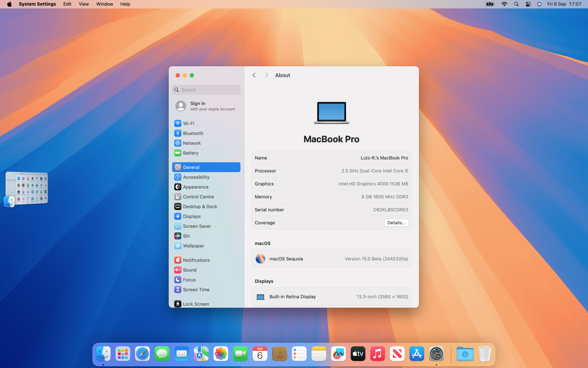Open Launchpad from the Dock
The height and width of the screenshot is (368, 588).
point(123,354)
